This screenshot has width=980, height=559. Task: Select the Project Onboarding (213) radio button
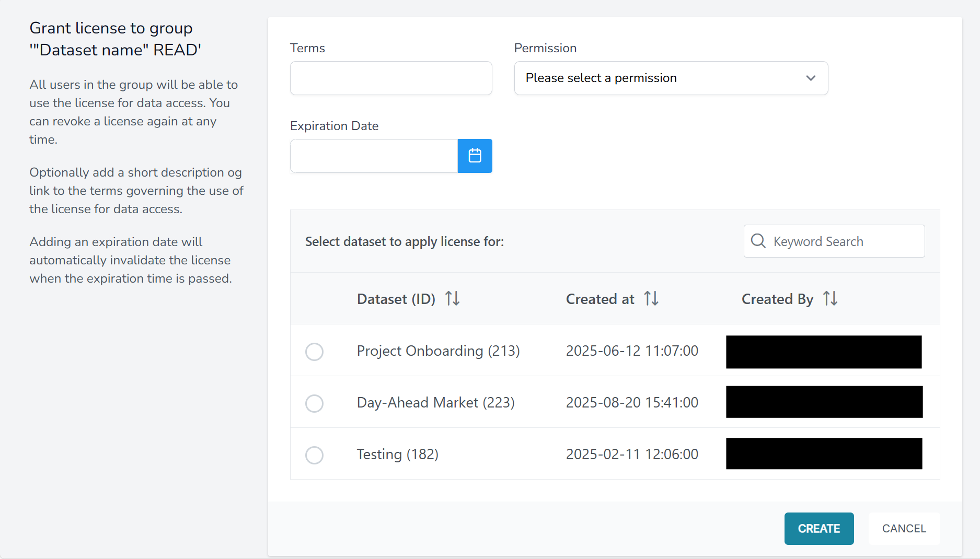(x=314, y=352)
